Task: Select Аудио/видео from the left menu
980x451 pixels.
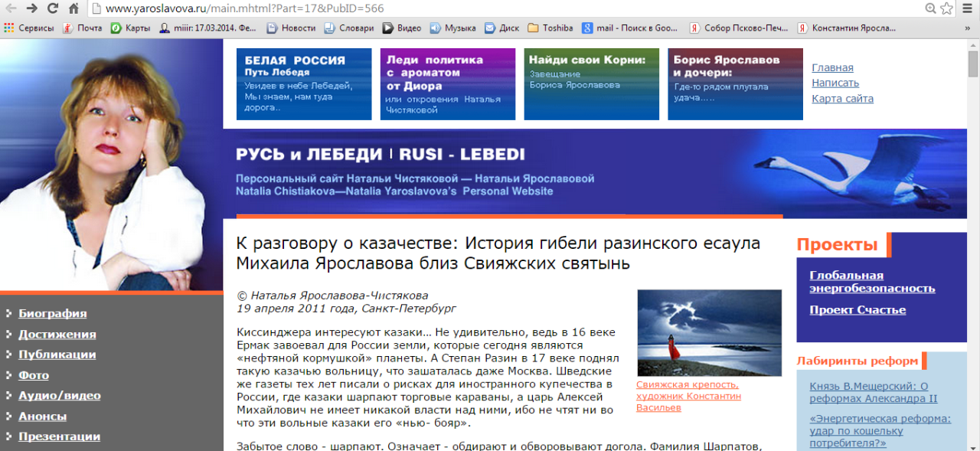Action: pyautogui.click(x=59, y=396)
